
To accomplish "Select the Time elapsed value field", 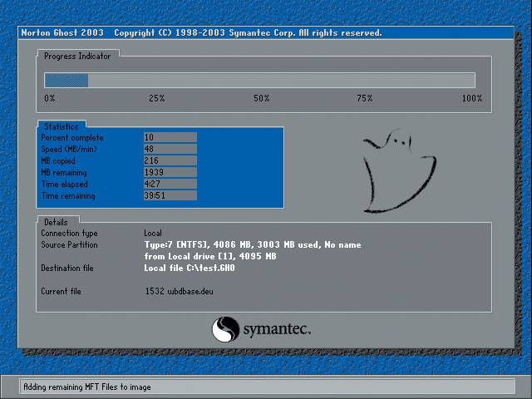I will 170,184.
